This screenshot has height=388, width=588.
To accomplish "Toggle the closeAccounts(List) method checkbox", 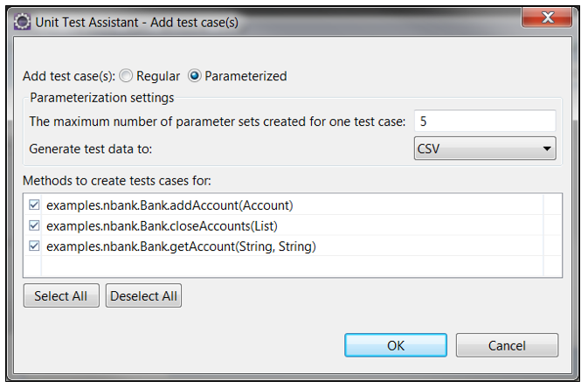I will click(34, 225).
